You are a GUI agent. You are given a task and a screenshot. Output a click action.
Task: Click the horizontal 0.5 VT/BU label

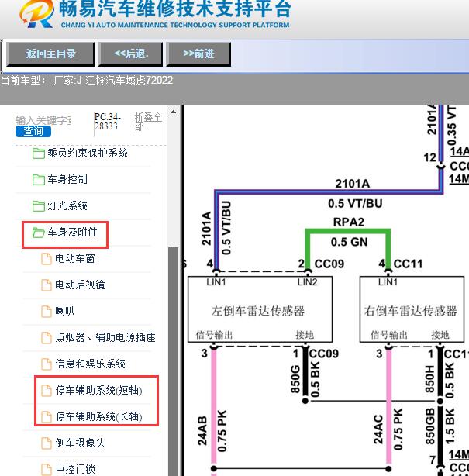pos(355,203)
